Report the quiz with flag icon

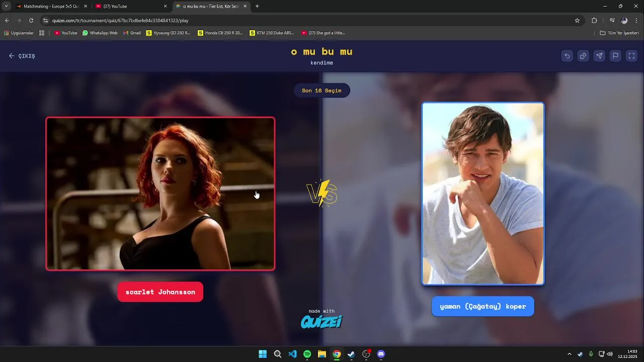(615, 56)
